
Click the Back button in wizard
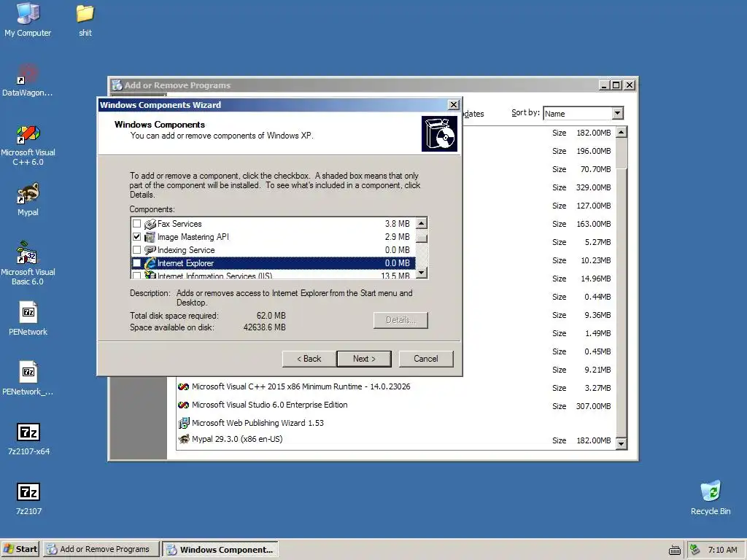coord(309,359)
